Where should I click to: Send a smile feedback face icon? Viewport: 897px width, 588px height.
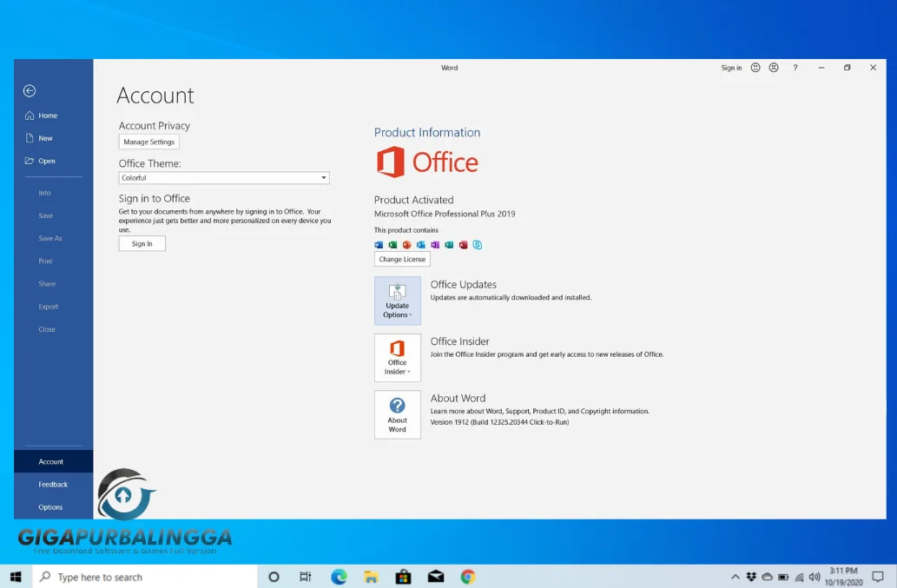tap(755, 68)
